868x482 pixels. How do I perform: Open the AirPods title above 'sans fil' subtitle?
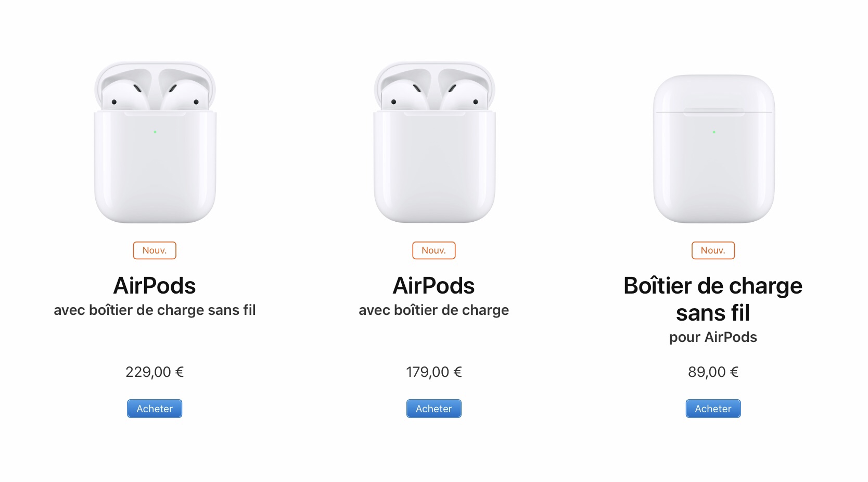[155, 286]
